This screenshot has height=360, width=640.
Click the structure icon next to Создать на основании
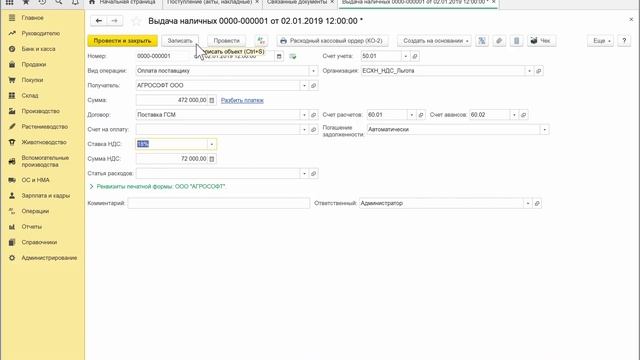click(x=482, y=41)
